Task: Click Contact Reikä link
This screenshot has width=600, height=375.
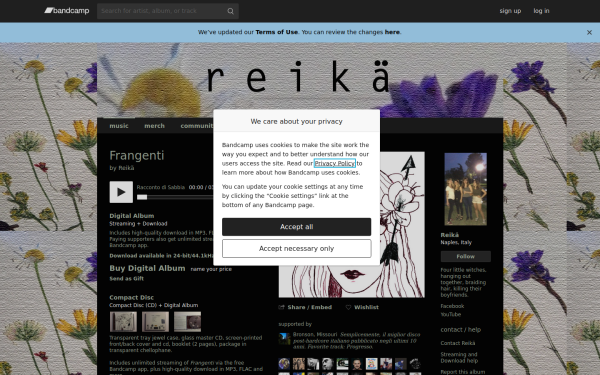Action: coord(458,343)
